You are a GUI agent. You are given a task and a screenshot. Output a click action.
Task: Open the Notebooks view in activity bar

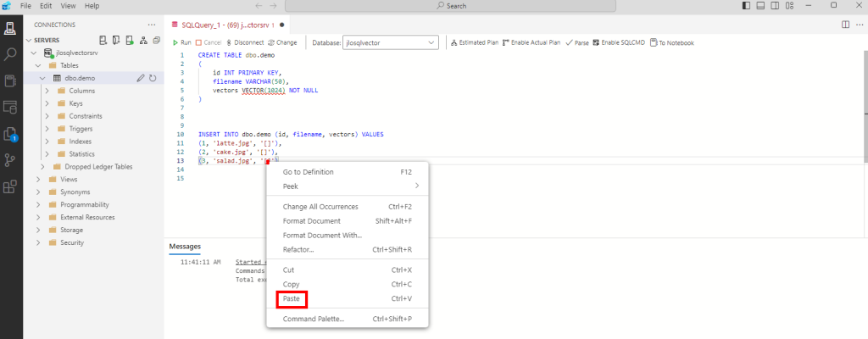pyautogui.click(x=10, y=81)
